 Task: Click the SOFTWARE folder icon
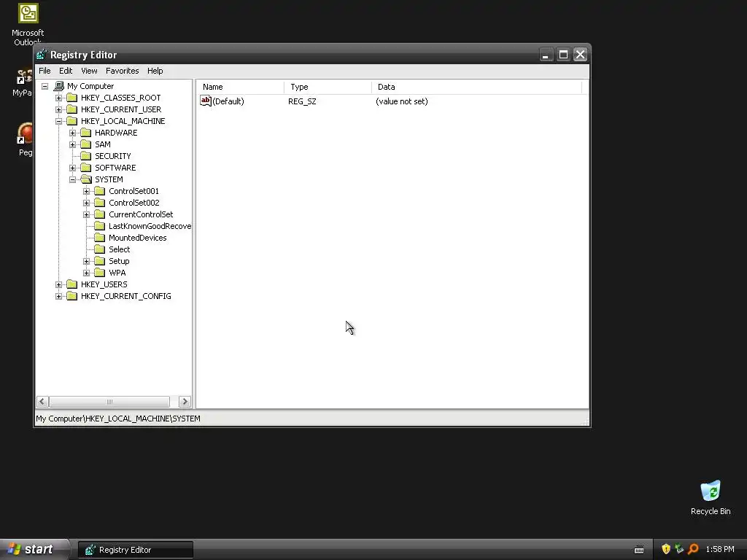point(86,168)
